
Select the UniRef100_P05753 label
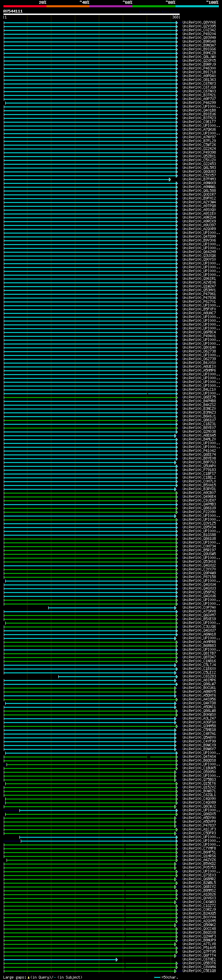199,868
